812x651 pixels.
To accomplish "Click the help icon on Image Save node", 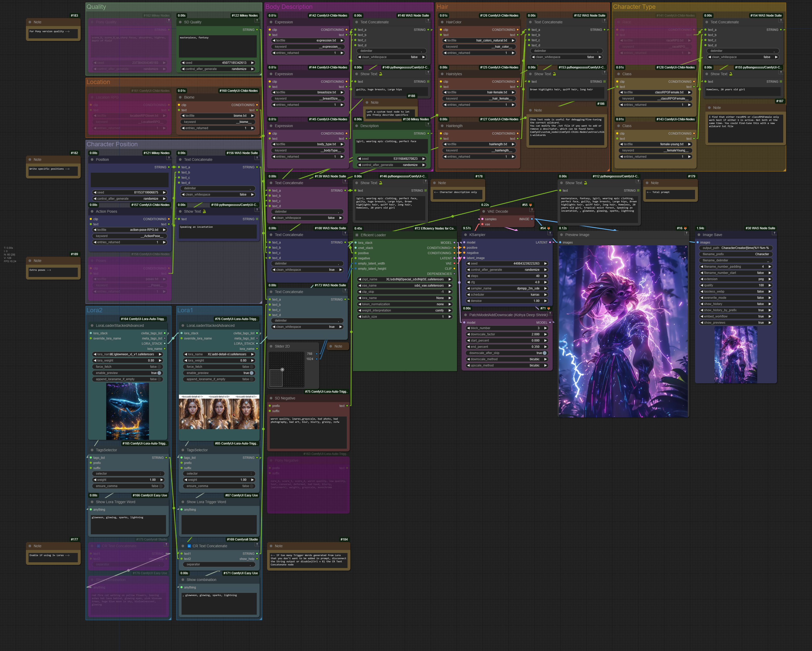I will (774, 233).
